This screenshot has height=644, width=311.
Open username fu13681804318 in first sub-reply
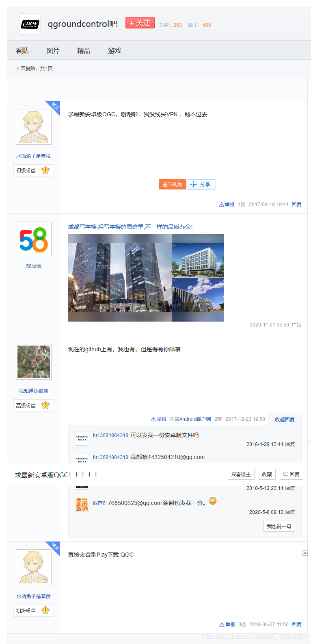[x=110, y=435]
